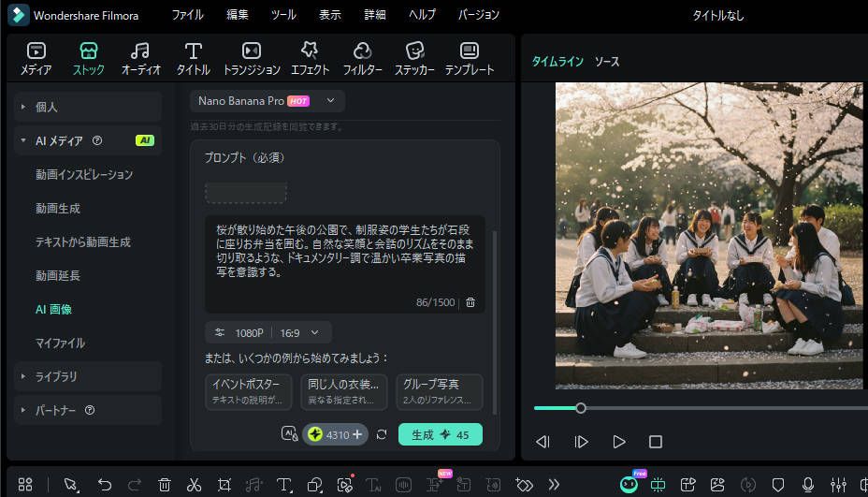The image size is (868, 497).
Task: Click the refresh credits icon
Action: [382, 434]
